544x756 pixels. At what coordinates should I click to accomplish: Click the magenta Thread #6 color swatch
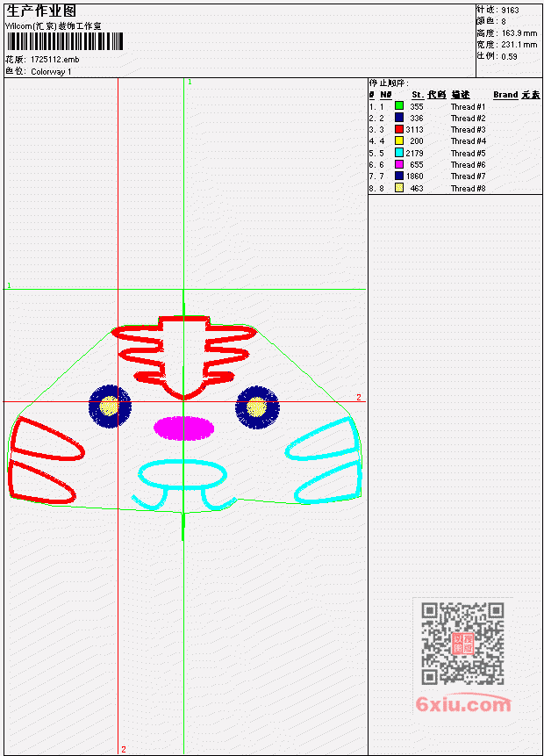pos(399,164)
